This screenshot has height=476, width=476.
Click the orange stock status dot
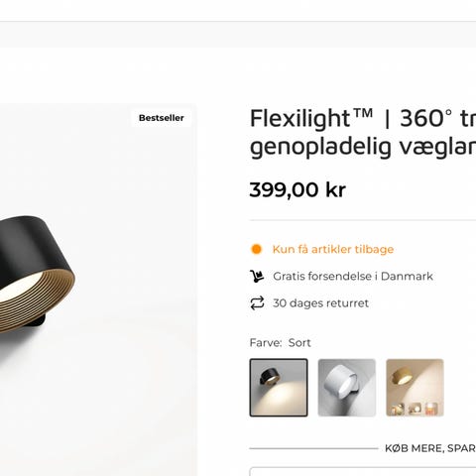[x=256, y=249]
